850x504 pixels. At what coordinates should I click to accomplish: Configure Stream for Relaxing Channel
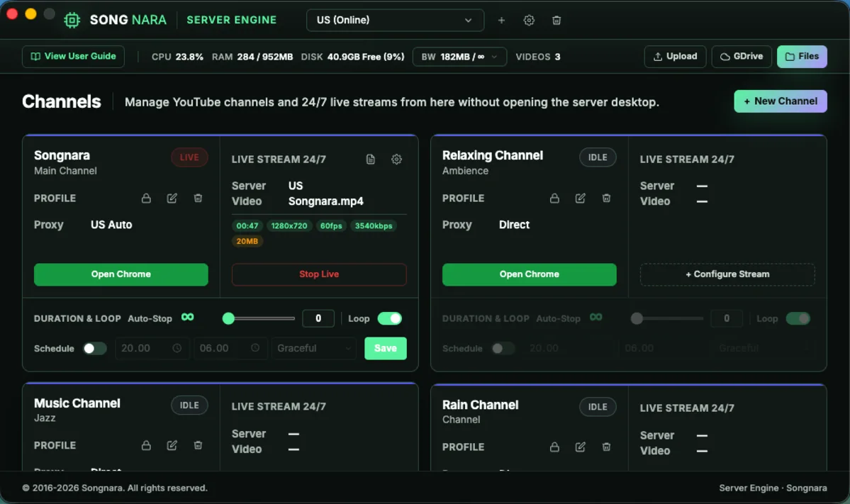pyautogui.click(x=727, y=274)
